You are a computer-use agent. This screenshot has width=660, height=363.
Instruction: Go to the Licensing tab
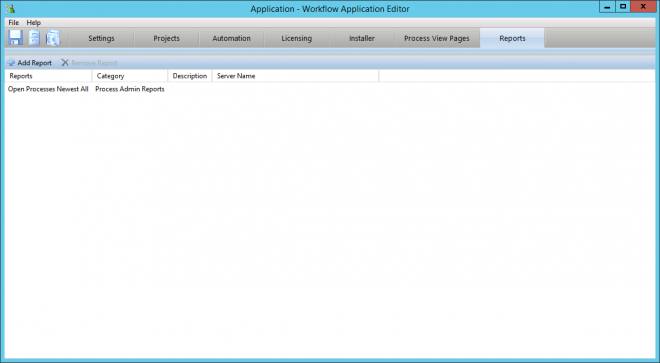click(297, 38)
